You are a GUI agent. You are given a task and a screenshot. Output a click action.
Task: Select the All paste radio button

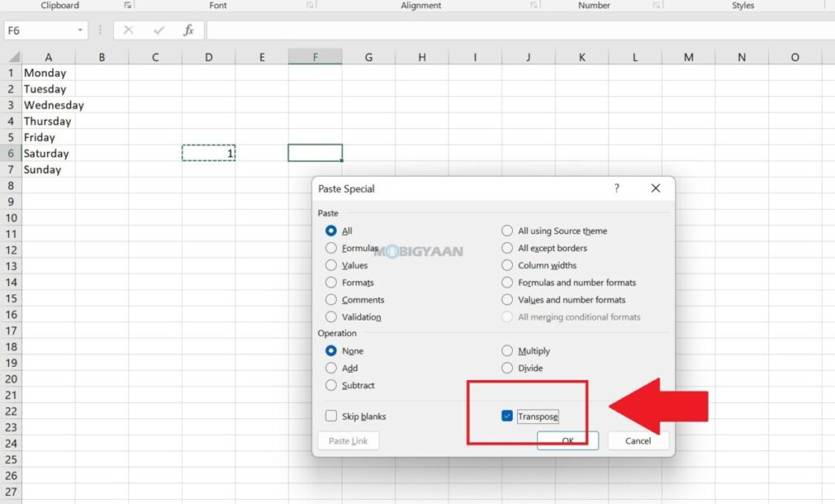tap(331, 231)
